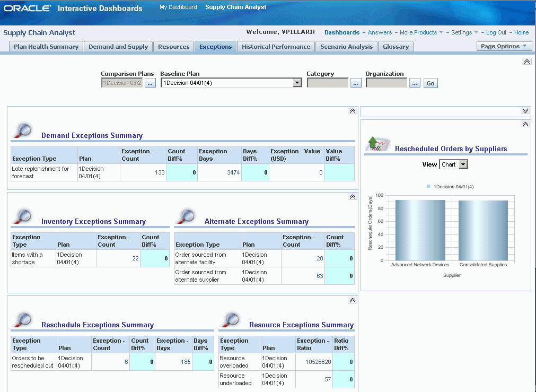Click the Home link

click(x=521, y=32)
